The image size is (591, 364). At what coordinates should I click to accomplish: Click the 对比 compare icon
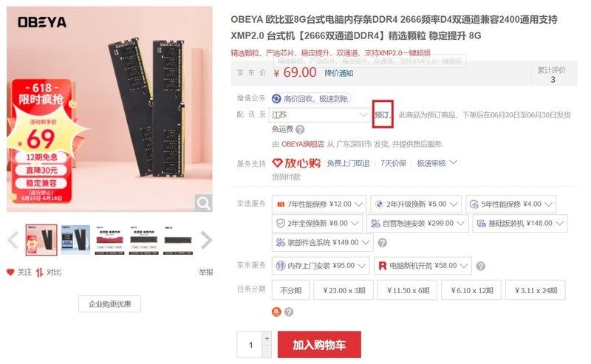(40, 272)
